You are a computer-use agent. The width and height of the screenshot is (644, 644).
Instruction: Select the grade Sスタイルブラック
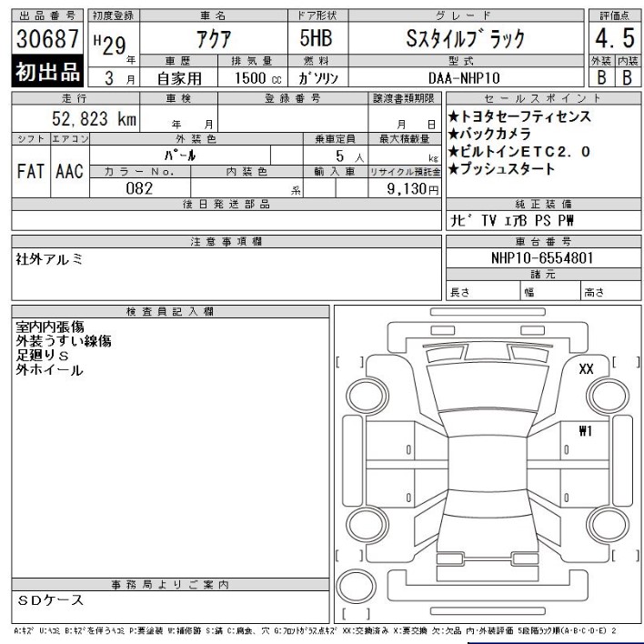pyautogui.click(x=466, y=39)
